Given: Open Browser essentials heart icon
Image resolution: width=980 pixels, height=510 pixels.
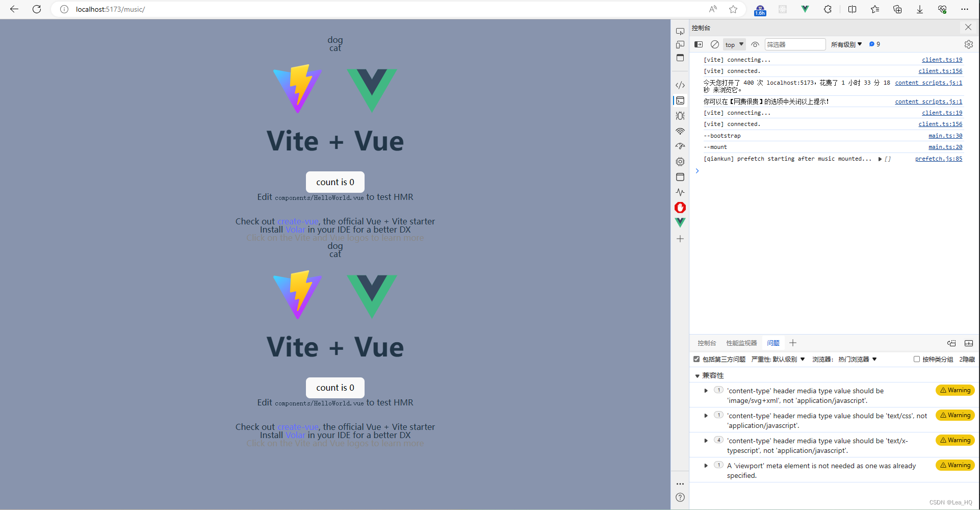Looking at the screenshot, I should coord(942,9).
